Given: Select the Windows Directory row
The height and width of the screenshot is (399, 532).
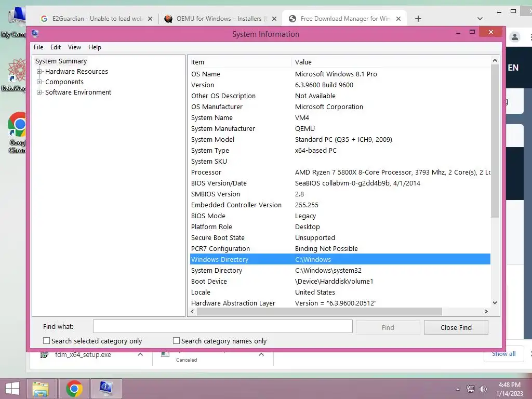Looking at the screenshot, I should [340, 260].
